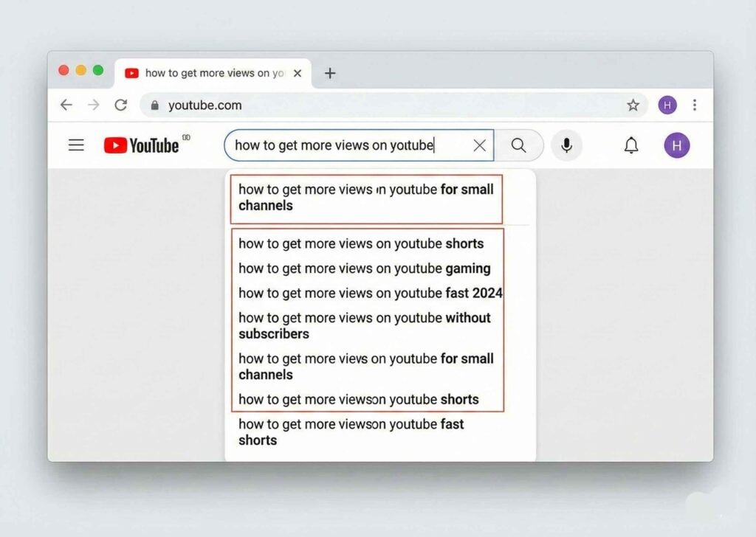The width and height of the screenshot is (756, 537).
Task: Clear the search box with X icon
Action: point(479,145)
